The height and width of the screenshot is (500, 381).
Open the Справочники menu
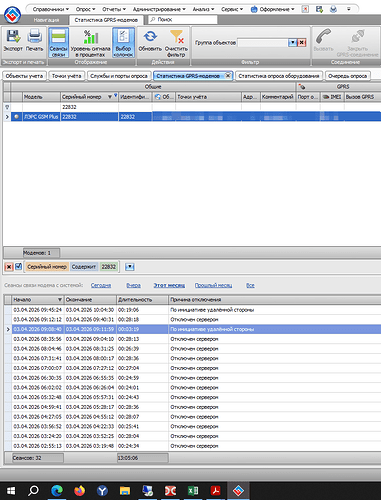click(51, 9)
